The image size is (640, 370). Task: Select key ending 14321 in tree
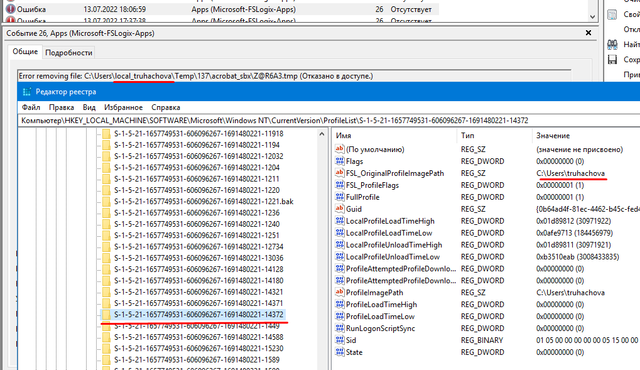coord(198,292)
